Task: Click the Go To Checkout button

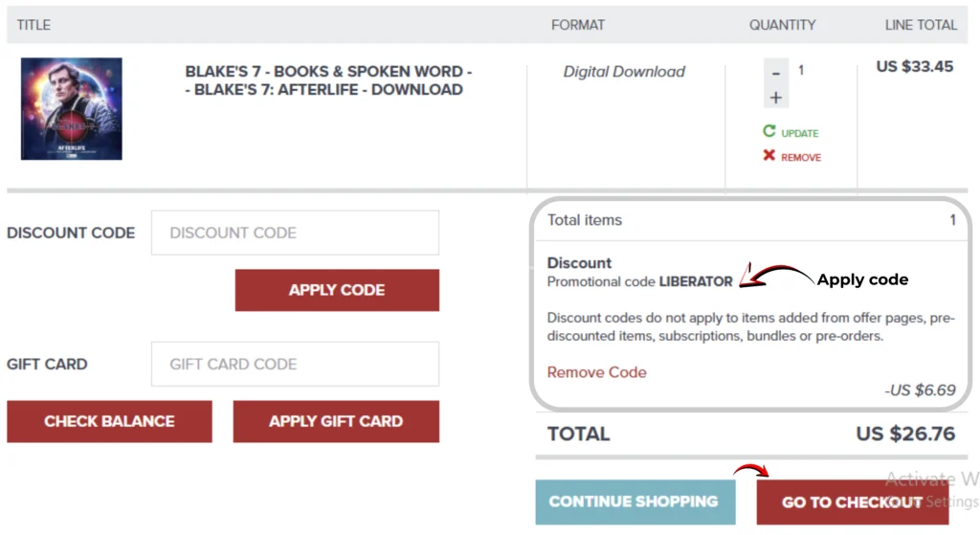Action: pos(853,502)
